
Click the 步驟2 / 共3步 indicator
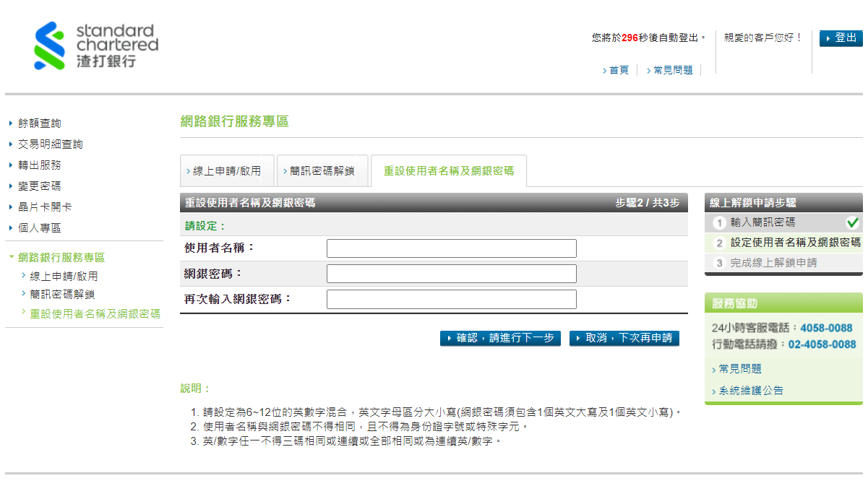(x=648, y=203)
